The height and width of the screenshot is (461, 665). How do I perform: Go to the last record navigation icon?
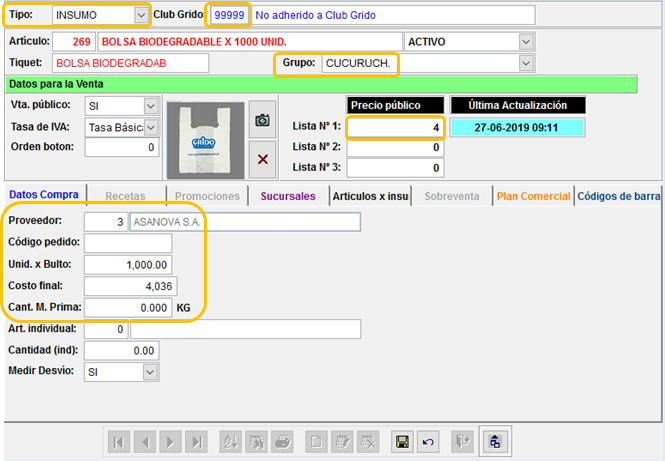pyautogui.click(x=197, y=441)
